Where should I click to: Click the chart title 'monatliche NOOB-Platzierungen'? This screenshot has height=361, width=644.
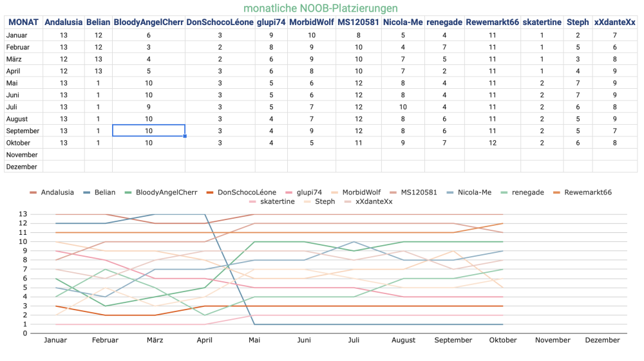321,8
